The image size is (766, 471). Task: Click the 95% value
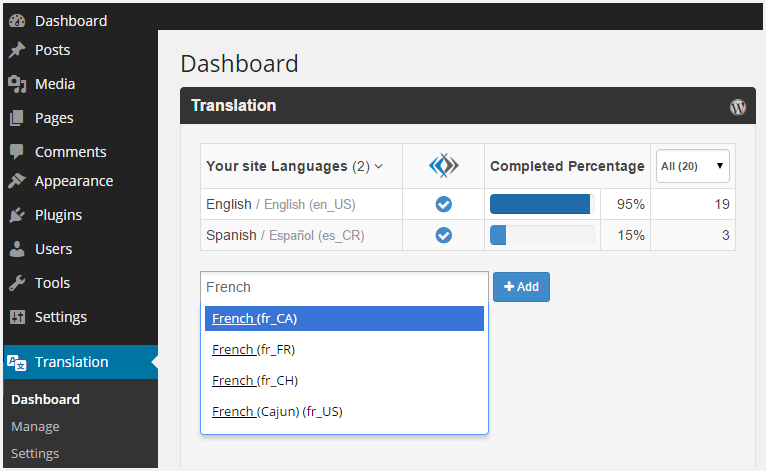coord(631,204)
